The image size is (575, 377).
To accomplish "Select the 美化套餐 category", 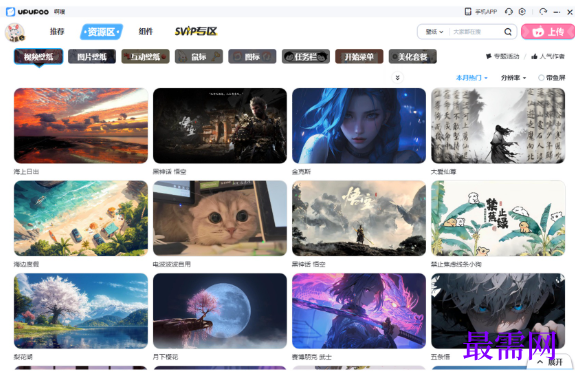I will [x=413, y=56].
